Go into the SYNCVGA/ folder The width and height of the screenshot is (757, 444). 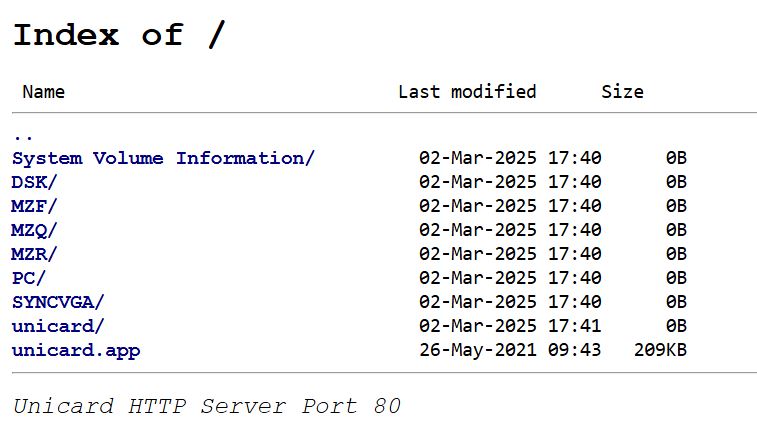[58, 302]
